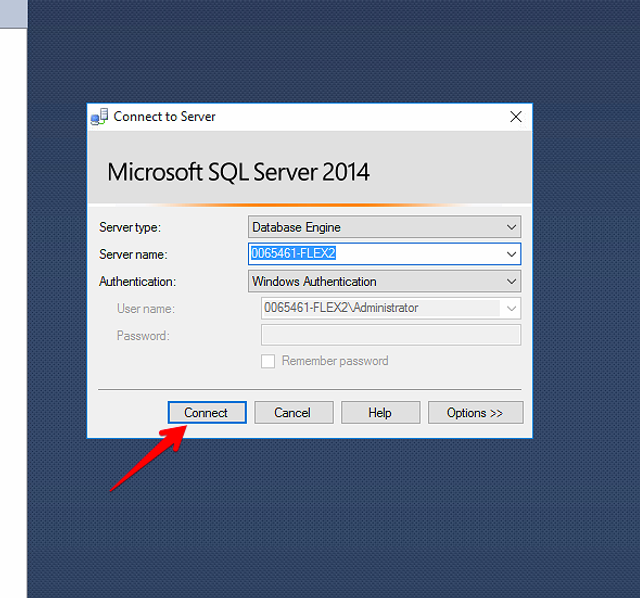
Task: Click the Cancel button
Action: [293, 412]
